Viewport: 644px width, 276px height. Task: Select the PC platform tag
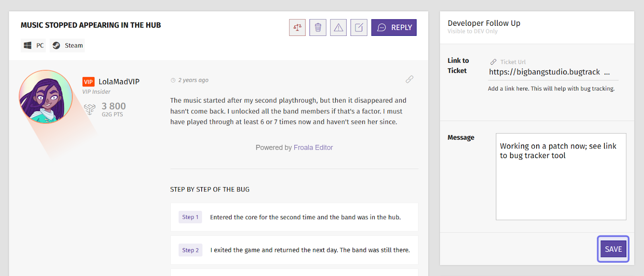coord(33,45)
